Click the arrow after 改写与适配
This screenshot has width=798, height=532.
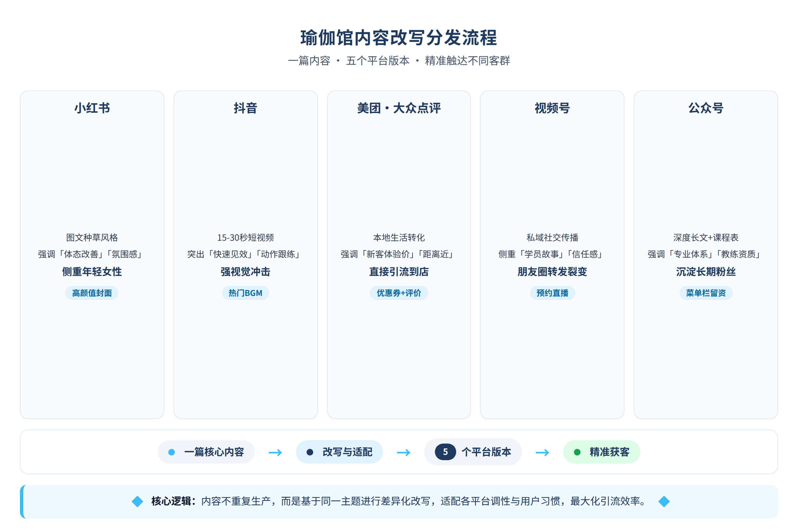(x=403, y=453)
